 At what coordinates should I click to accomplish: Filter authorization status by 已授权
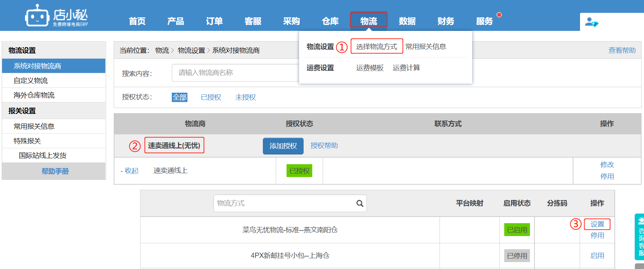(x=211, y=97)
